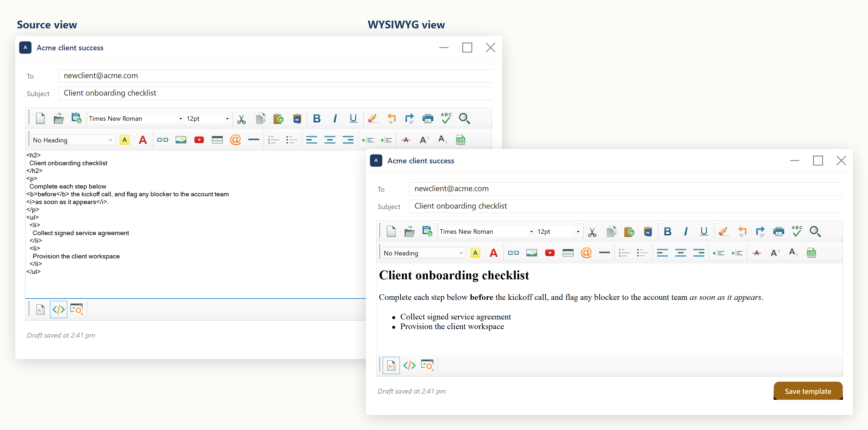Click Save icon in Source view toolbar
This screenshot has width=868, height=430.
pos(77,119)
